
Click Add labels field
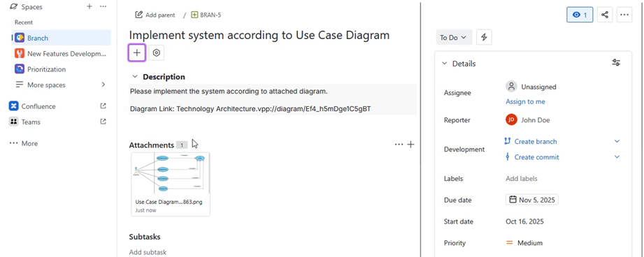point(522,179)
